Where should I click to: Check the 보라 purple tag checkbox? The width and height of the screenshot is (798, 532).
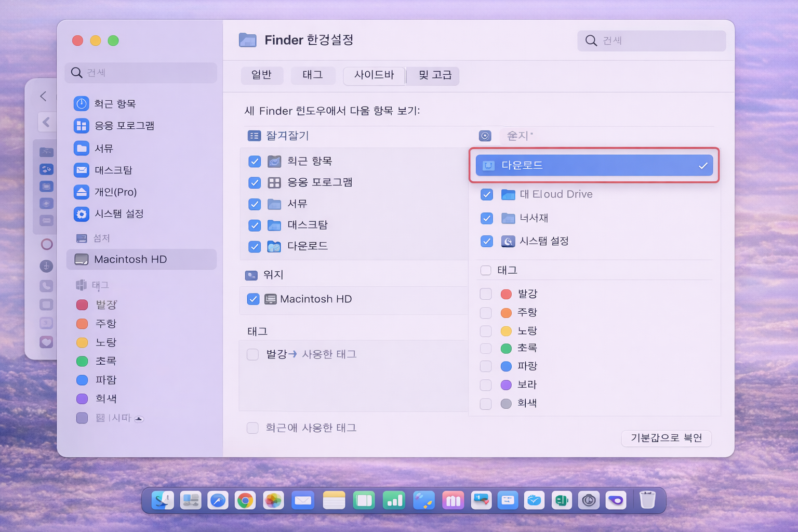tap(486, 385)
